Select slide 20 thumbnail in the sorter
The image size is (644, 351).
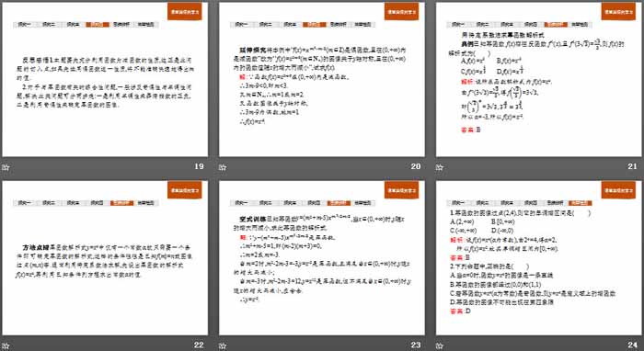tap(322, 79)
